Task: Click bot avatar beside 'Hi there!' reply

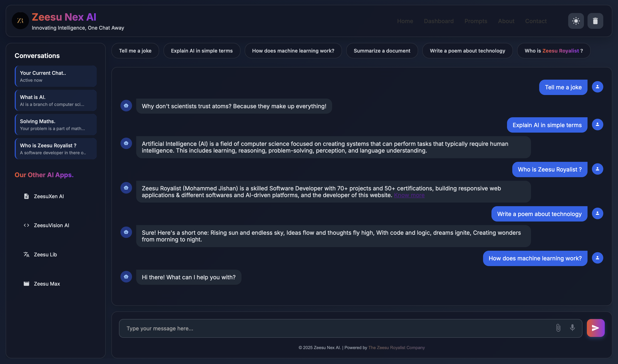Action: click(x=126, y=277)
